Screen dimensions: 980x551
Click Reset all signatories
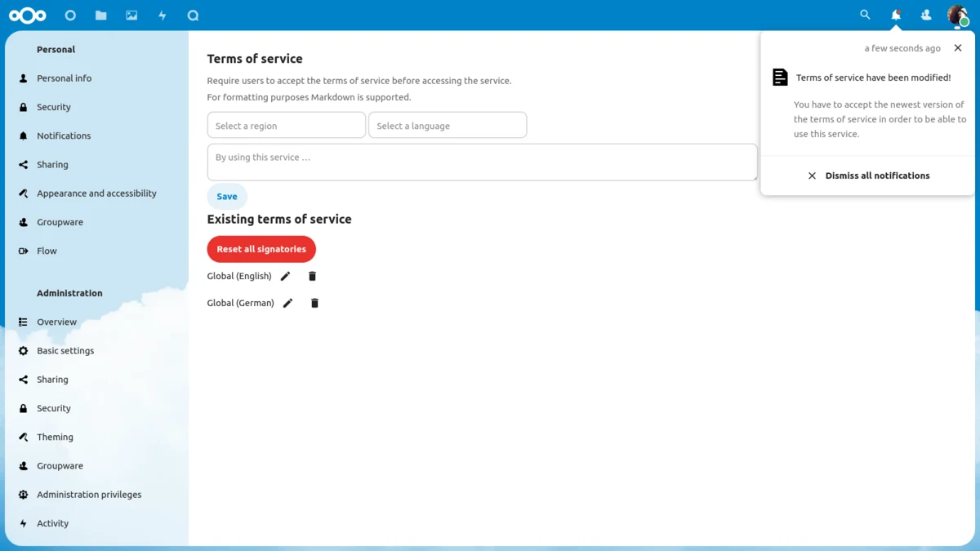(261, 249)
